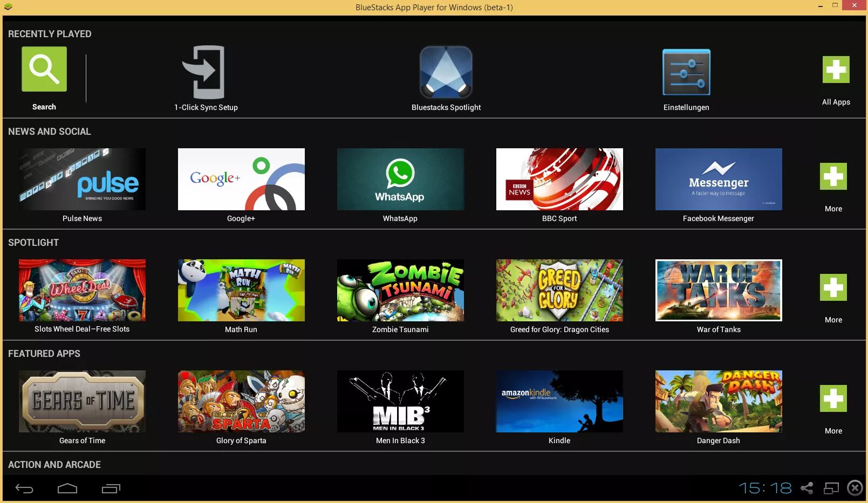
Task: Click the "FEATURED APPS" section heading
Action: pos(44,354)
